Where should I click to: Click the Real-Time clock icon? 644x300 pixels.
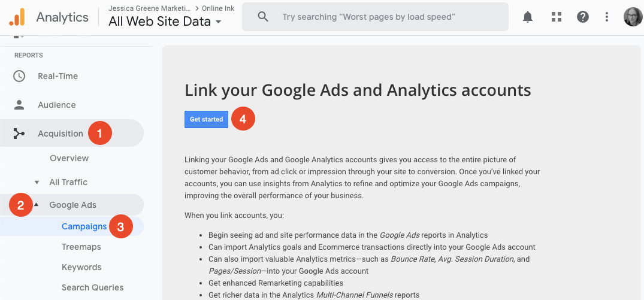pyautogui.click(x=19, y=76)
